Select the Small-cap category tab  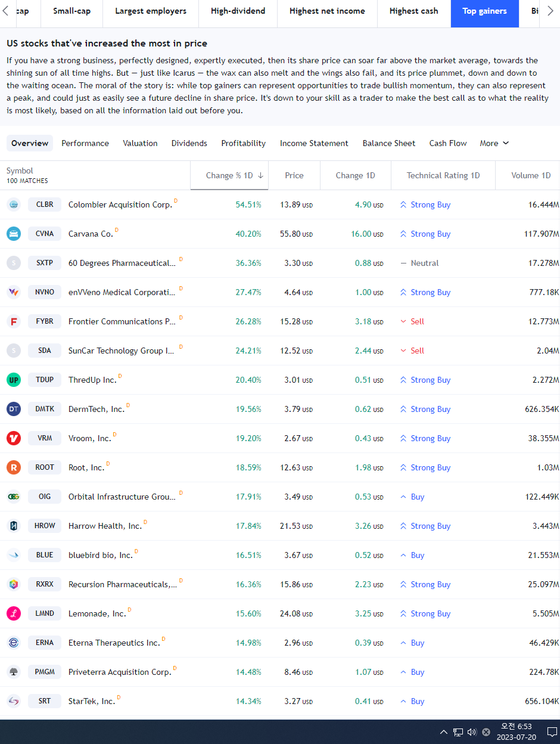click(x=71, y=11)
